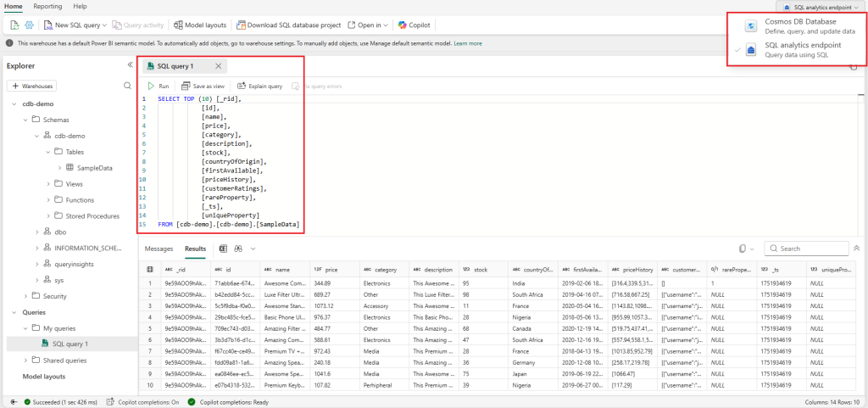868x408 pixels.
Task: Open the copy options dropdown arrow
Action: pyautogui.click(x=752, y=249)
